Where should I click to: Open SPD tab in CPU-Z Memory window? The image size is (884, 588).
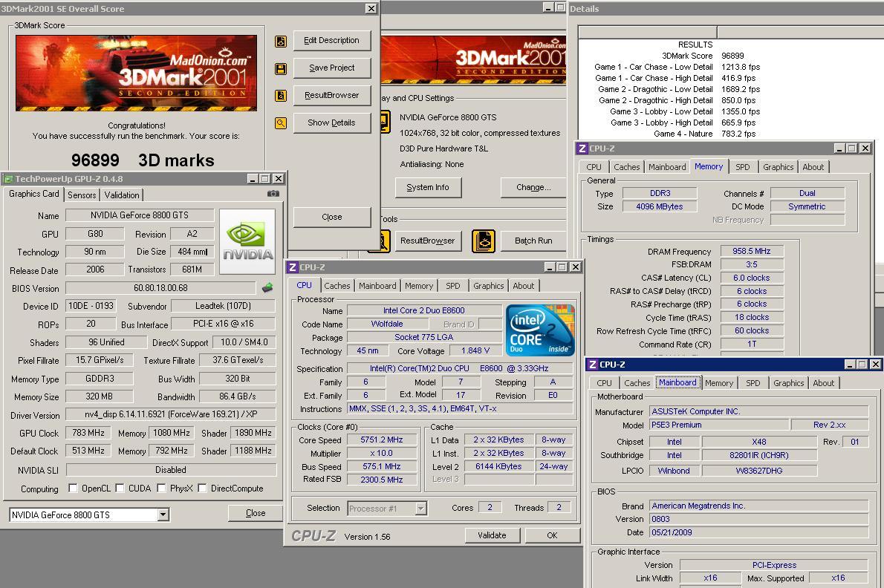(x=743, y=167)
